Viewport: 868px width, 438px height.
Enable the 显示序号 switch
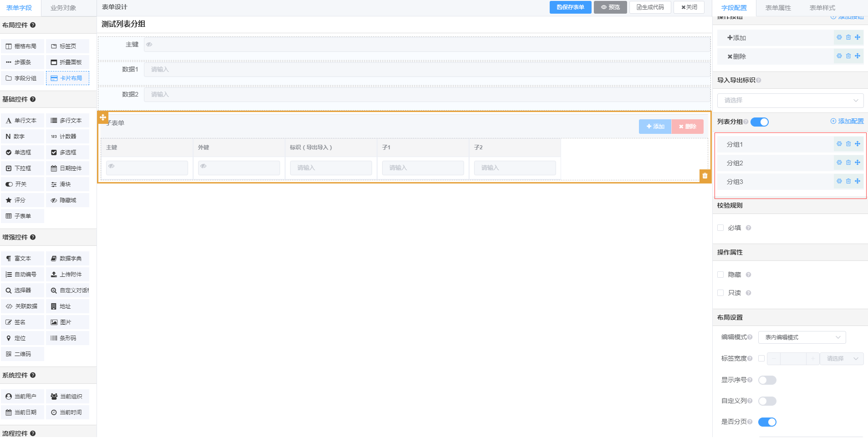(x=767, y=380)
